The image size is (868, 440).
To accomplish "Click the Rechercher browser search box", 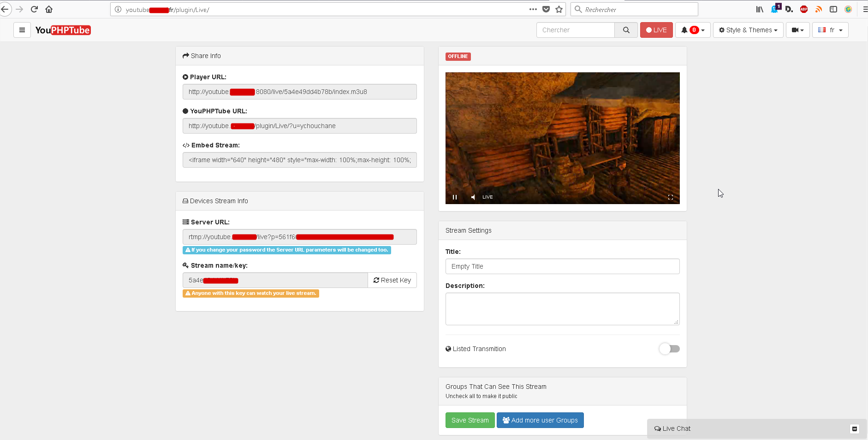I will [634, 9].
